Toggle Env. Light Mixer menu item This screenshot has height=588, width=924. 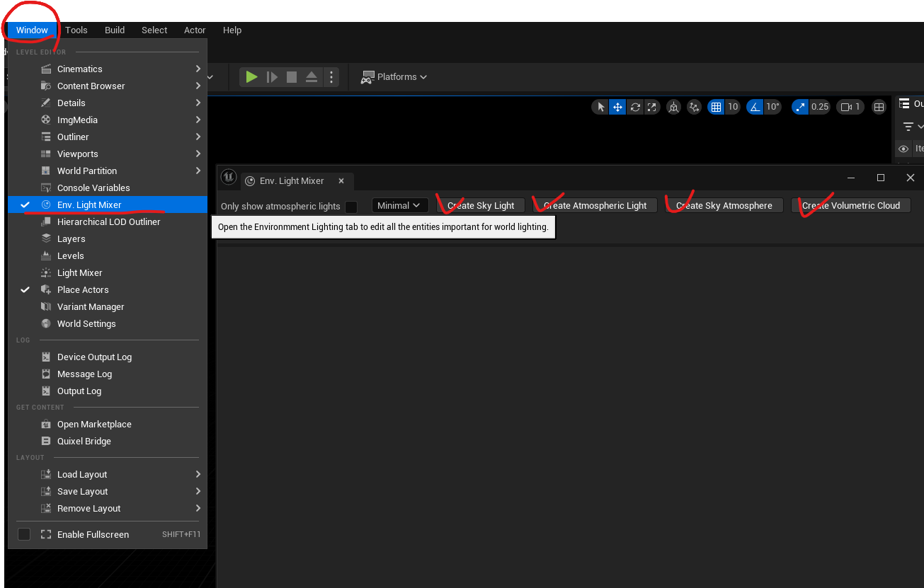coord(108,204)
